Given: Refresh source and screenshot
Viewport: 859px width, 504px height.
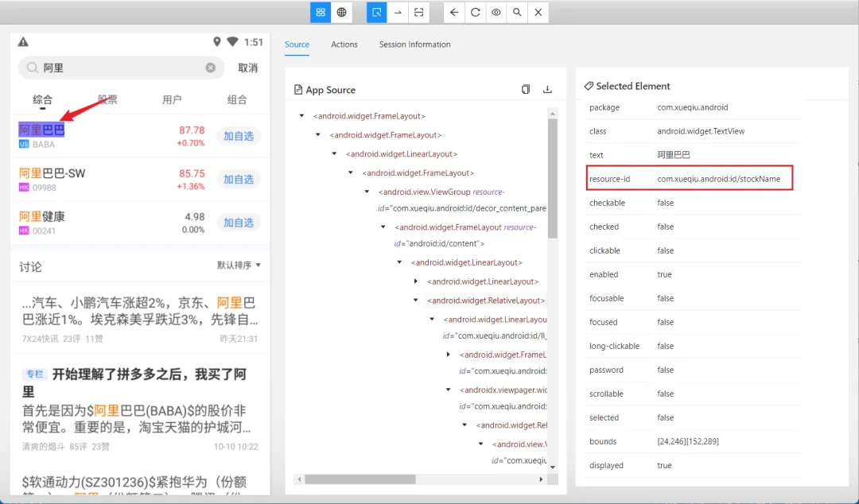Looking at the screenshot, I should click(x=475, y=13).
